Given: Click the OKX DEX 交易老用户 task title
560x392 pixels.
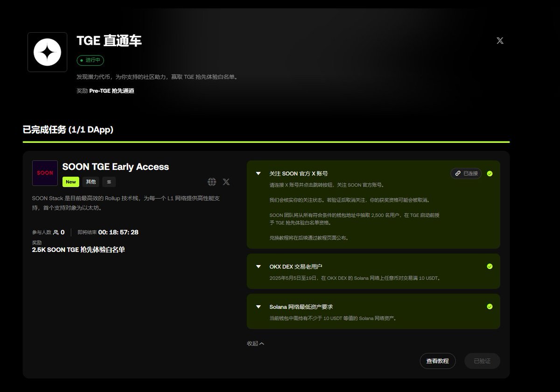Looking at the screenshot, I should (x=296, y=266).
